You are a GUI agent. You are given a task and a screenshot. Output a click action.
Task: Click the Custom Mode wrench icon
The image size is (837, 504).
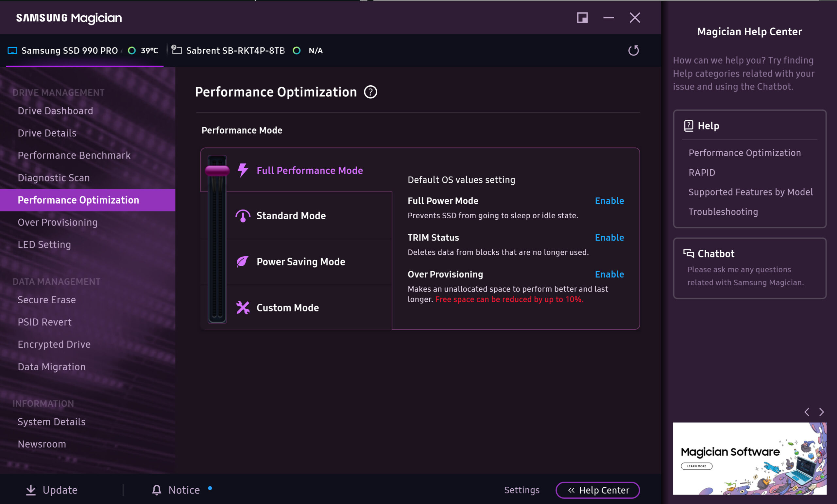[243, 308]
